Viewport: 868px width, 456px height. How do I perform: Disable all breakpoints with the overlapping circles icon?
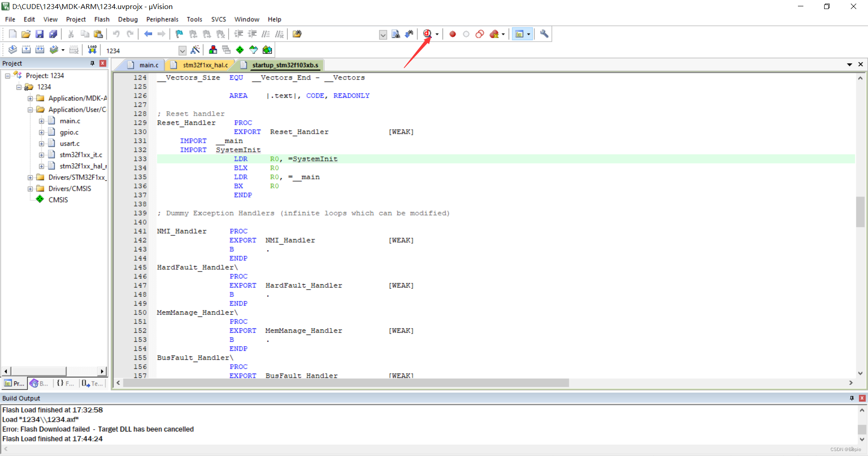click(480, 34)
